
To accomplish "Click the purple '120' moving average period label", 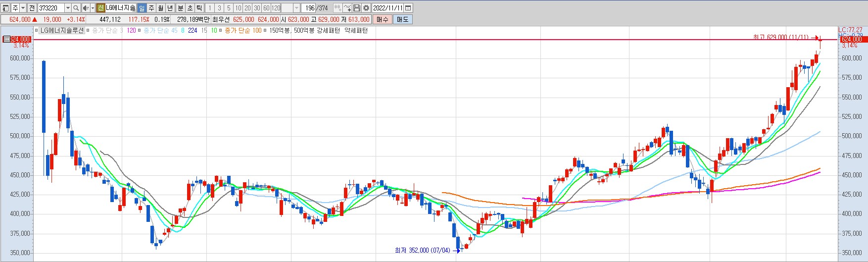I will 131,30.
